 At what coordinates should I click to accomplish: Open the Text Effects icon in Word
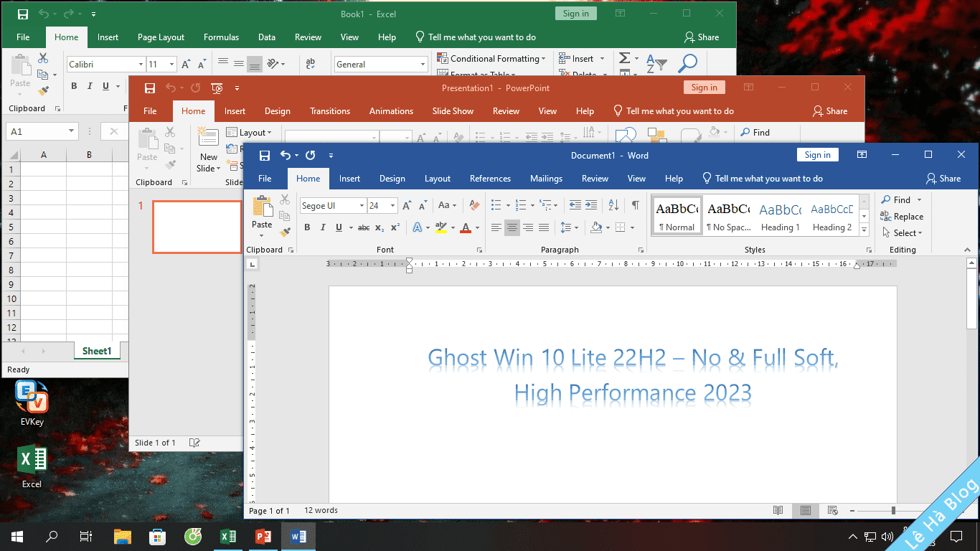click(x=418, y=228)
